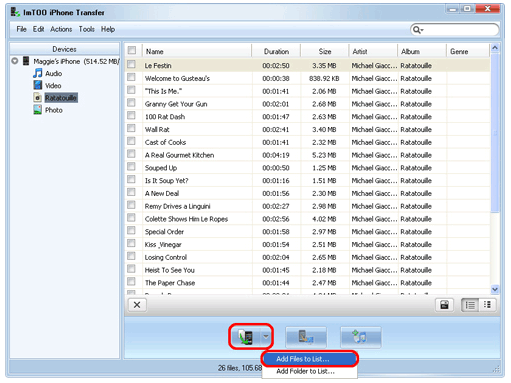Select Maggie's iPhone device node

click(x=76, y=61)
